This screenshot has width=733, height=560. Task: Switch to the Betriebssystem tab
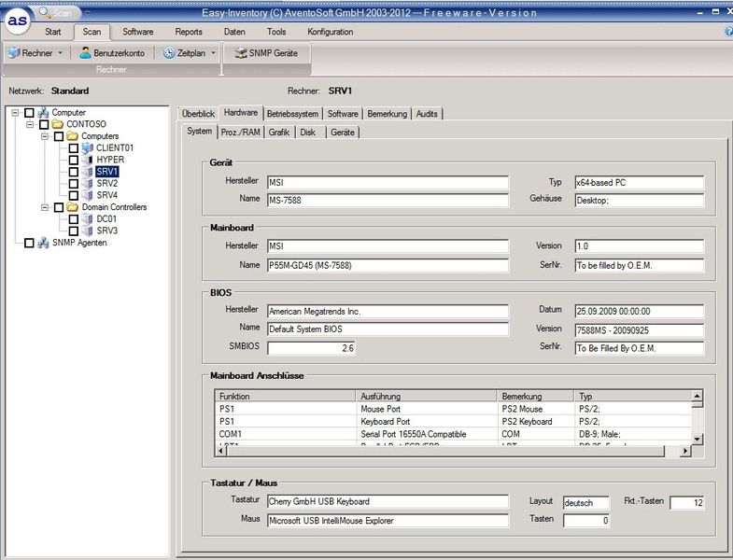[x=292, y=114]
